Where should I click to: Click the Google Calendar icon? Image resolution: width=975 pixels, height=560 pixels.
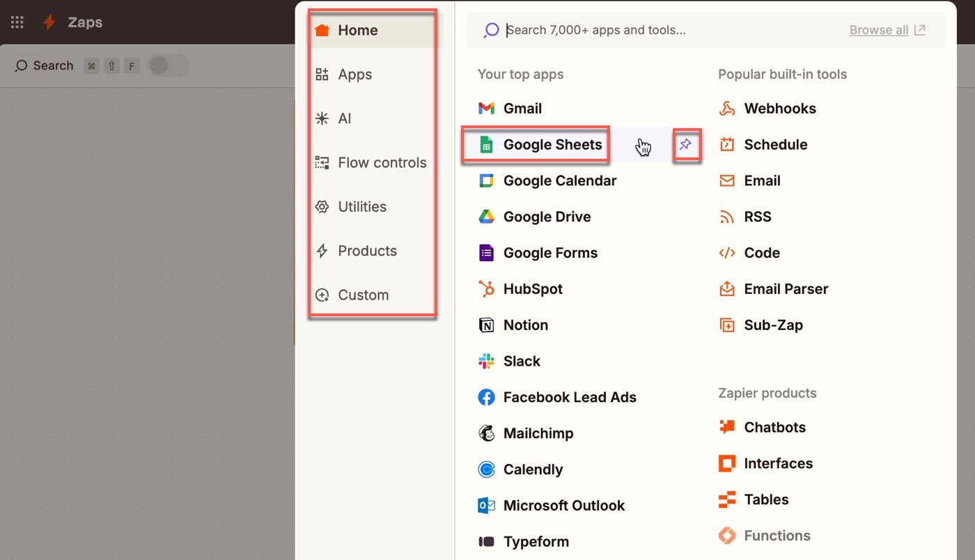click(486, 180)
